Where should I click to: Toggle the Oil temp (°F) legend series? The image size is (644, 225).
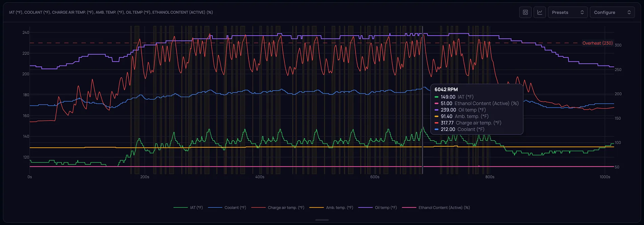[x=378, y=208]
